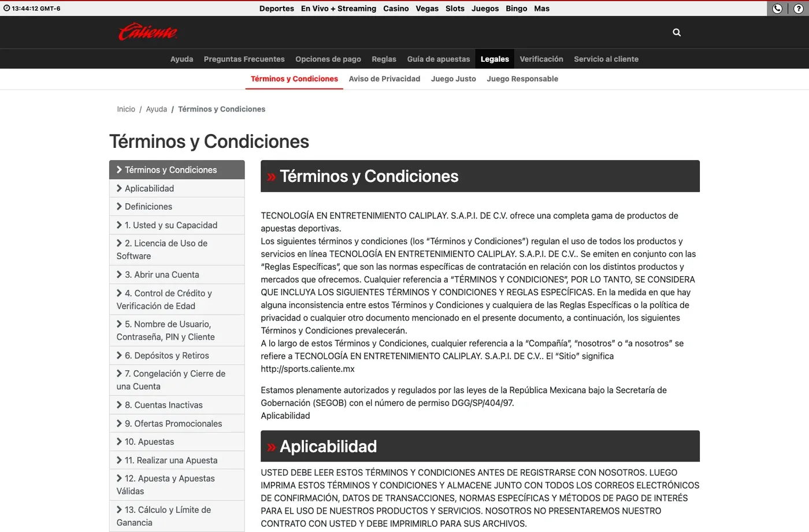The height and width of the screenshot is (532, 809).
Task: Open Juego Responsable sub-tab
Action: click(x=522, y=79)
